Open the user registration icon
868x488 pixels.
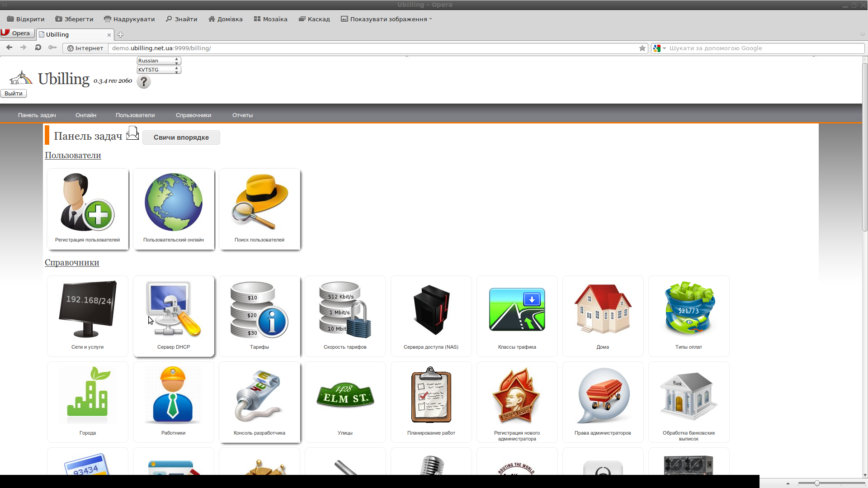[88, 202]
